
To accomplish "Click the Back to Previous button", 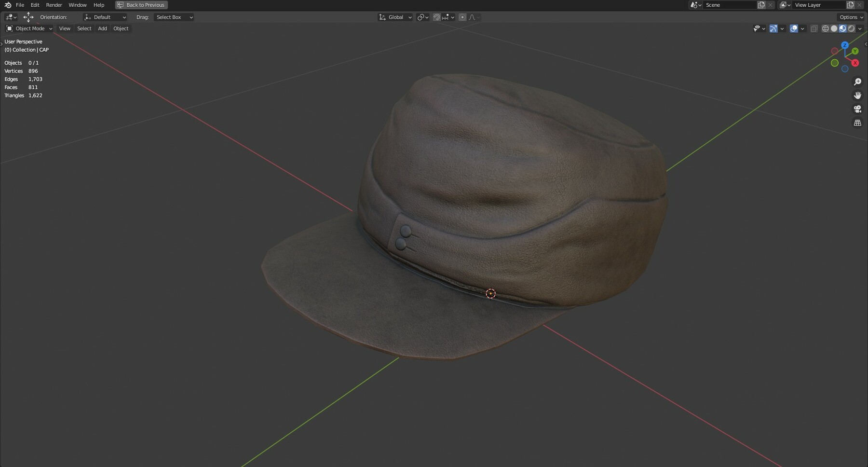I will [x=141, y=5].
